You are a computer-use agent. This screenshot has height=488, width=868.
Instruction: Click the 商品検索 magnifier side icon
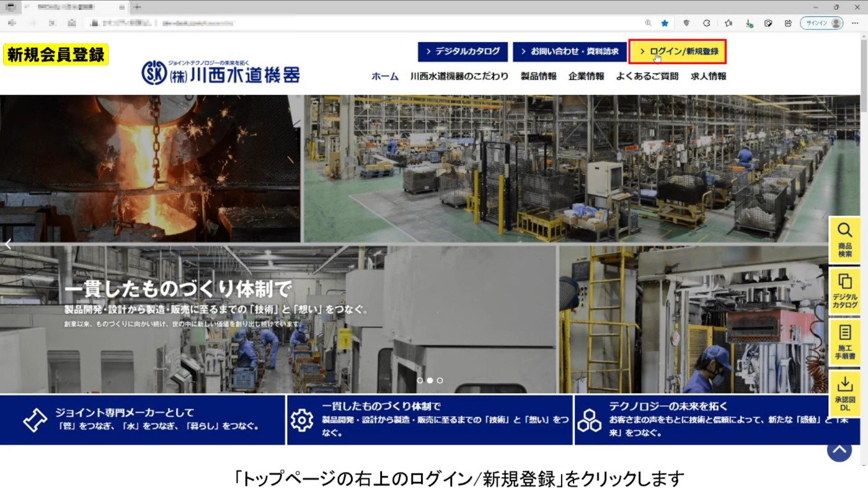coord(844,239)
